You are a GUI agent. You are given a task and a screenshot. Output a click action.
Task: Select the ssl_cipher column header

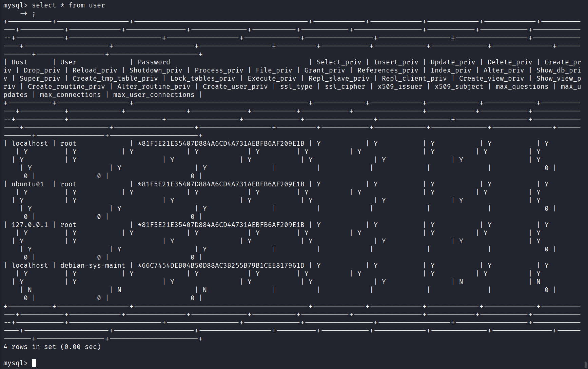[345, 86]
